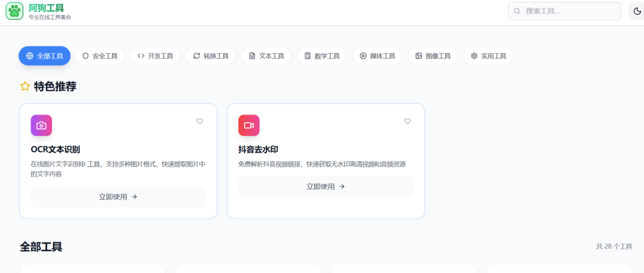Launch 抖音去水印 via 立即使用 button
Screen dimensions: 644x273
[x=326, y=187]
